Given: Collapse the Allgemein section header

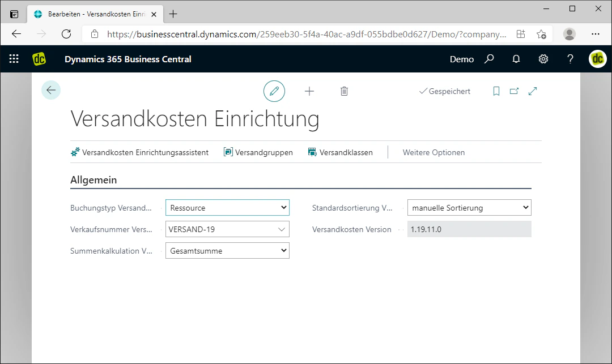Looking at the screenshot, I should pyautogui.click(x=93, y=180).
